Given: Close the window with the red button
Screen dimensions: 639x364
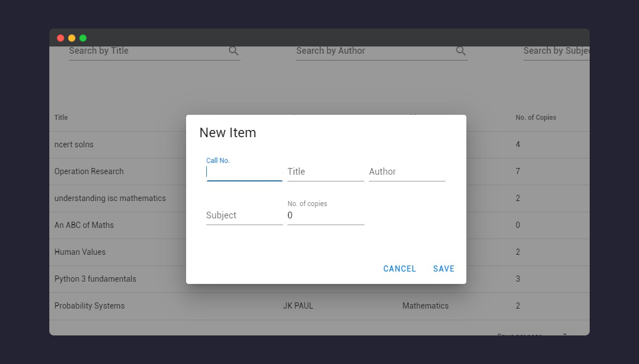Looking at the screenshot, I should 61,38.
